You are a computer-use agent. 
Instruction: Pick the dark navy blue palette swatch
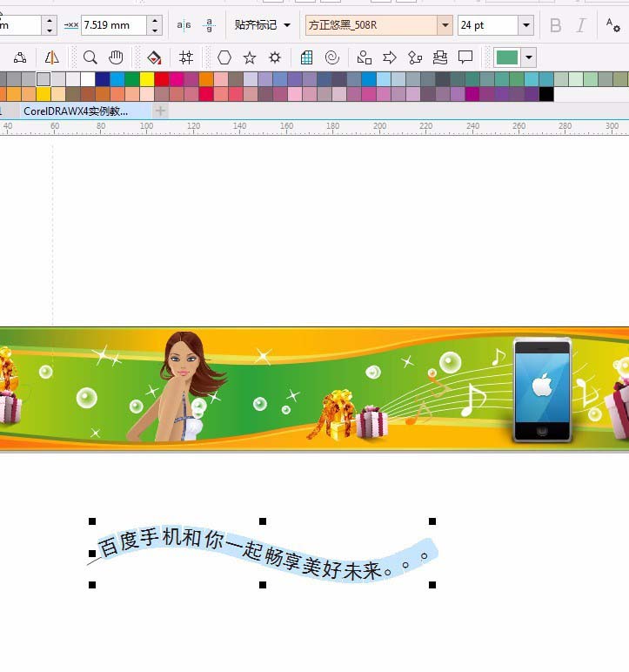103,79
